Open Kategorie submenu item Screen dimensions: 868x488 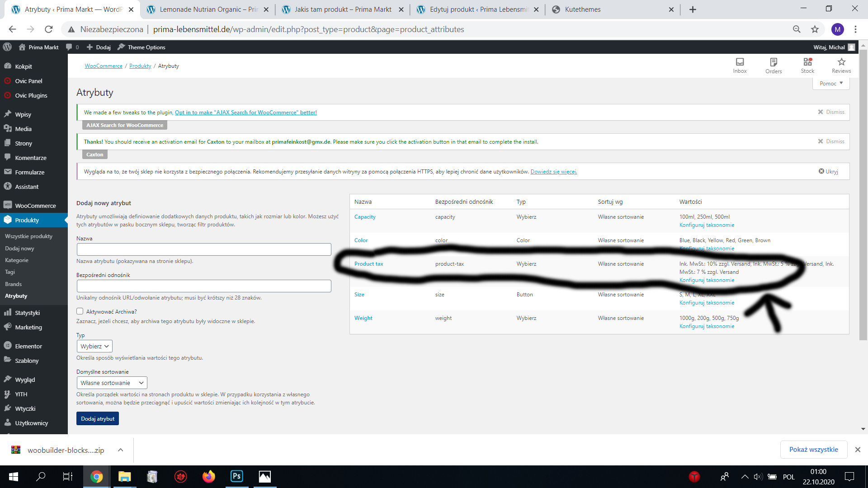pyautogui.click(x=17, y=260)
